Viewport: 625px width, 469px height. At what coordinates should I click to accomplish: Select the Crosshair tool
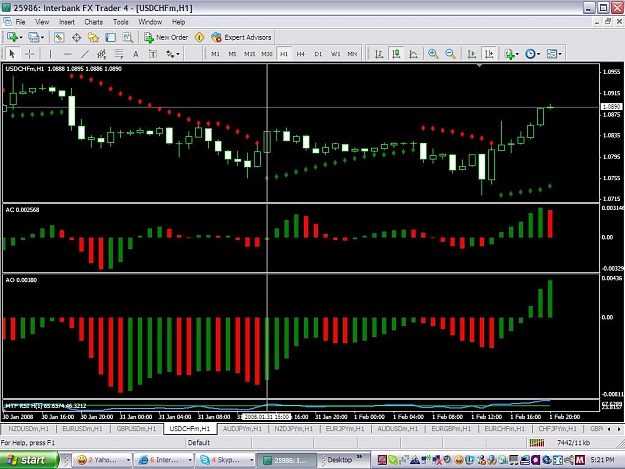point(29,54)
